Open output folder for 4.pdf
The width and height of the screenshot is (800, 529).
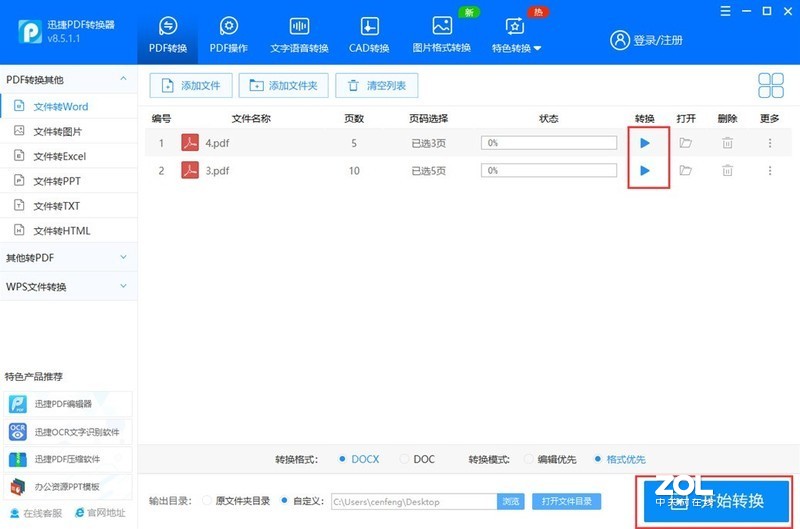[x=685, y=143]
